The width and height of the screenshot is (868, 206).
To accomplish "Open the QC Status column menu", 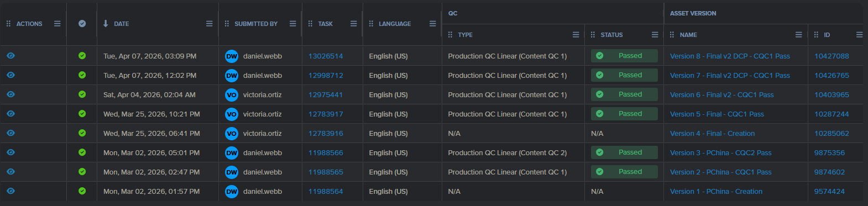I will coord(655,35).
